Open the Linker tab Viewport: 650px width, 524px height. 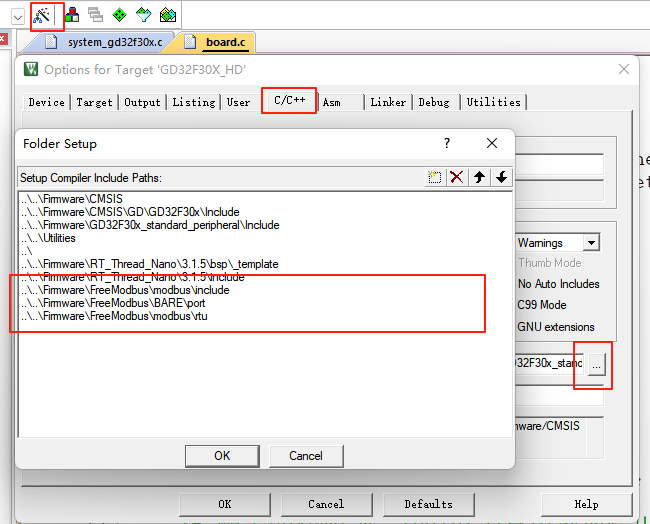[388, 102]
